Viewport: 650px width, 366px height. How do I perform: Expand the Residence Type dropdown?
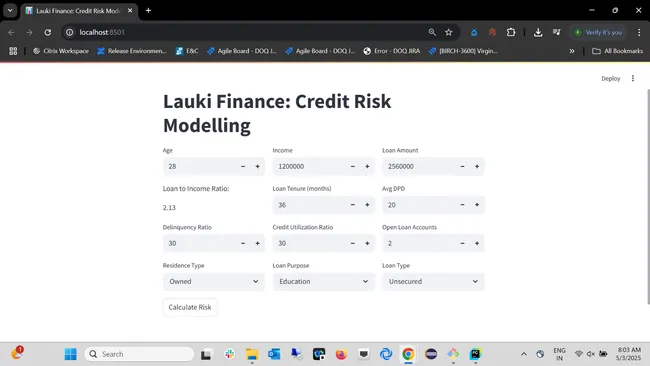point(213,281)
